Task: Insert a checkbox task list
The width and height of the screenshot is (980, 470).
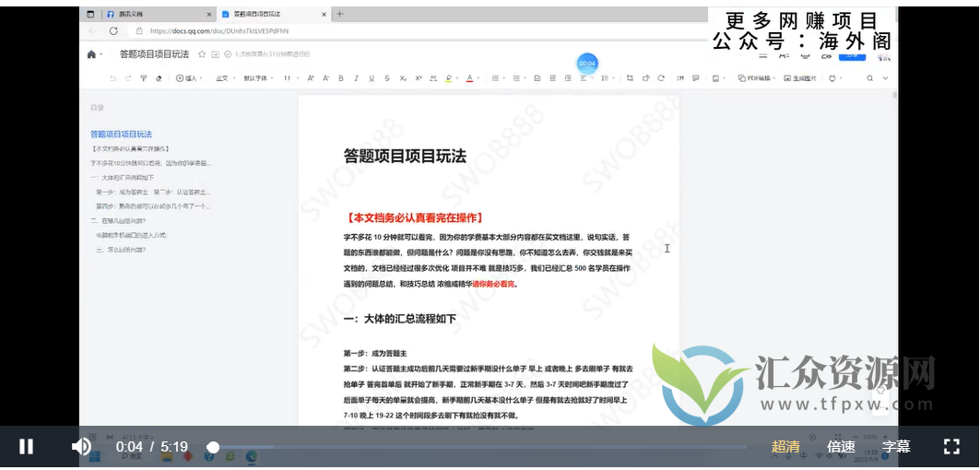Action: pos(537,78)
